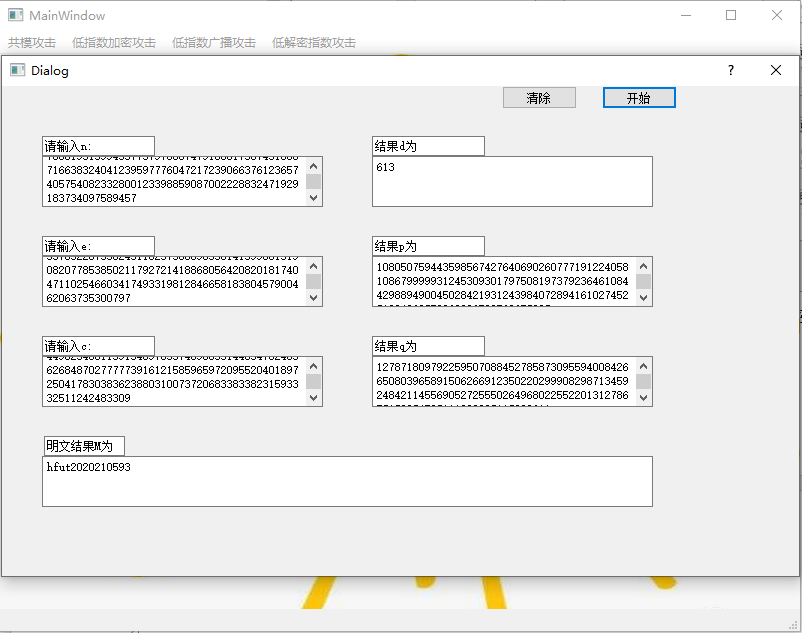Click the Dialog help question mark
802x633 pixels.
(x=731, y=70)
